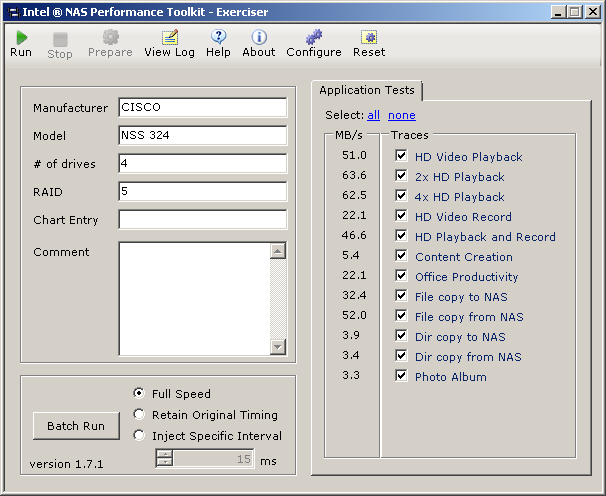Disable File copy from NAS trace
Screen dimensions: 606x496
coord(401,316)
